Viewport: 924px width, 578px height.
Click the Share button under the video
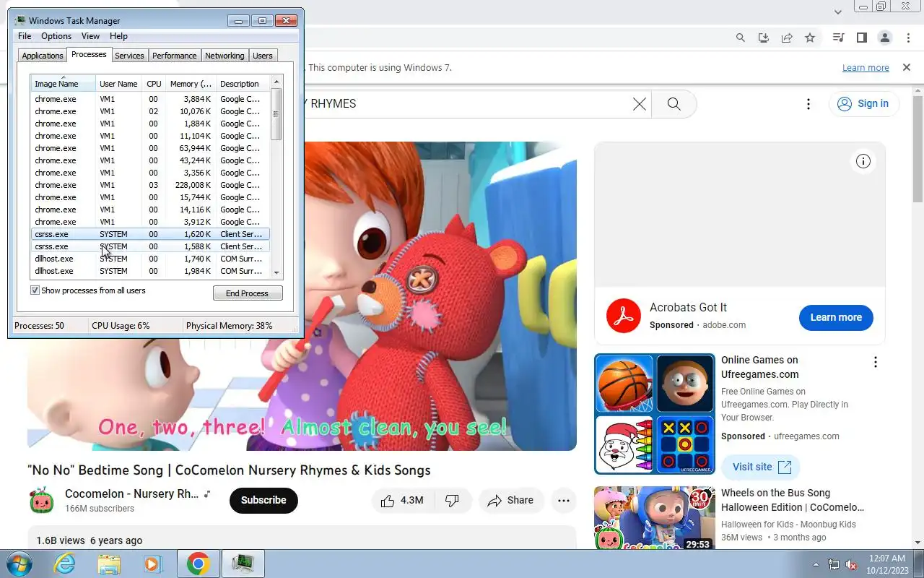pyautogui.click(x=510, y=500)
